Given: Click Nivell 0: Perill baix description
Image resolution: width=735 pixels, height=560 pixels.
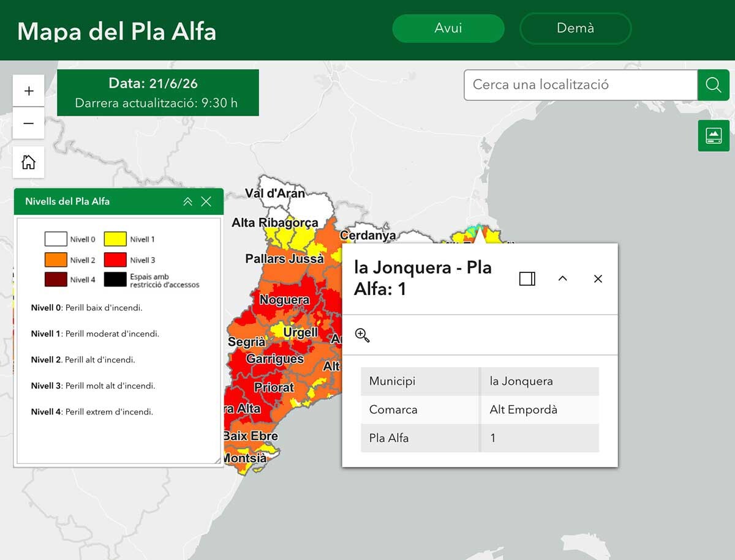Looking at the screenshot, I should (x=87, y=308).
